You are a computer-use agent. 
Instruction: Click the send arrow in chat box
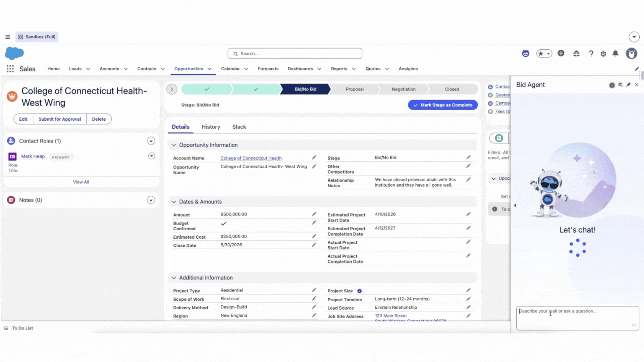click(x=634, y=325)
